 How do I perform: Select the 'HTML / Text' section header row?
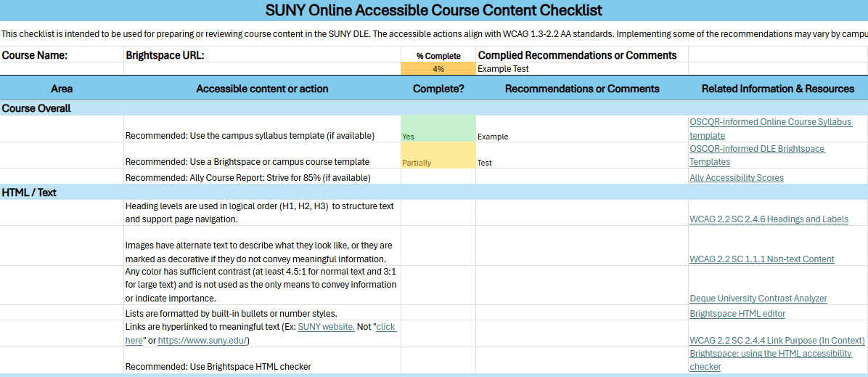(x=29, y=192)
